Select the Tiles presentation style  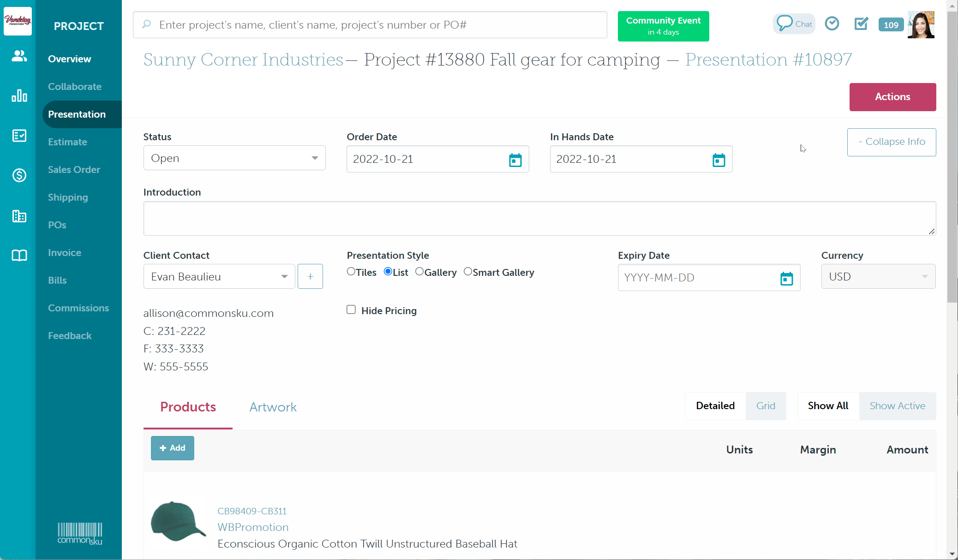pos(351,272)
